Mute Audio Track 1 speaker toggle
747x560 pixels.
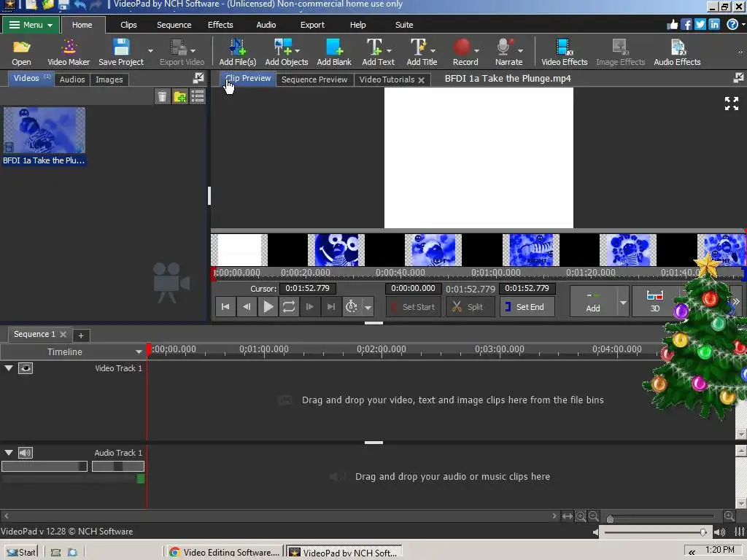click(x=26, y=452)
